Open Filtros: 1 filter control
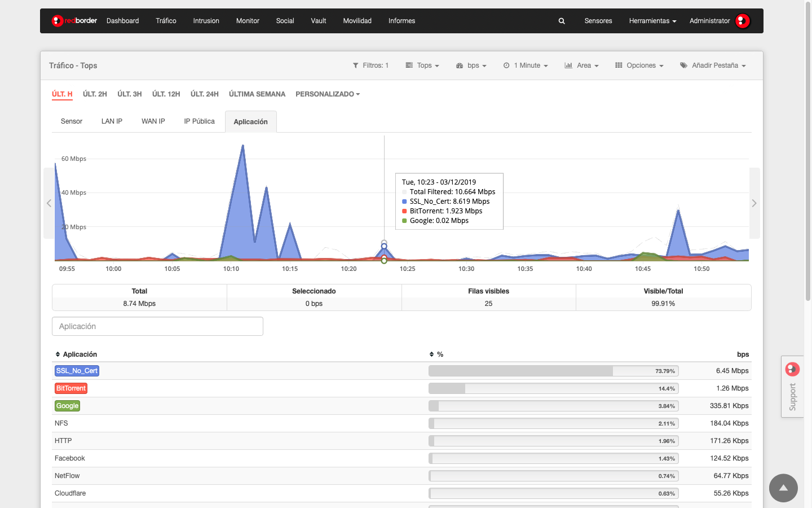This screenshot has width=812, height=508. click(370, 65)
